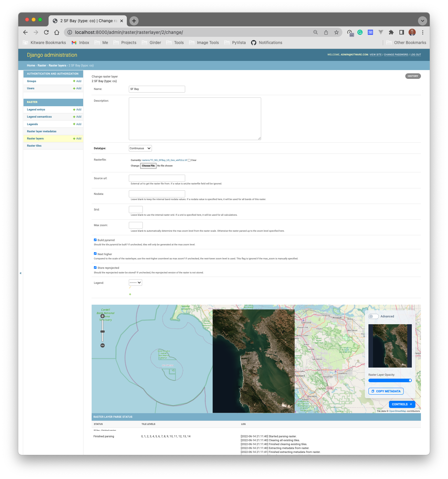
Task: Click Add next to Legends
Action: pyautogui.click(x=77, y=124)
